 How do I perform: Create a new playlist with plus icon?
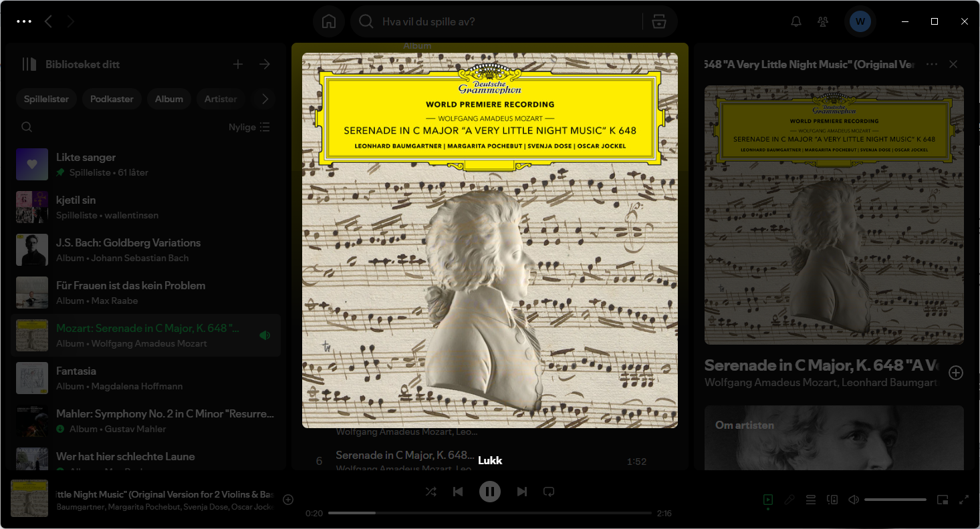point(238,64)
